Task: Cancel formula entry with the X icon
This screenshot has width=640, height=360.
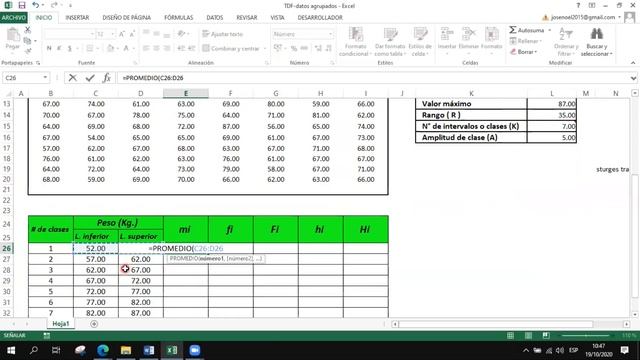Action: 73,78
